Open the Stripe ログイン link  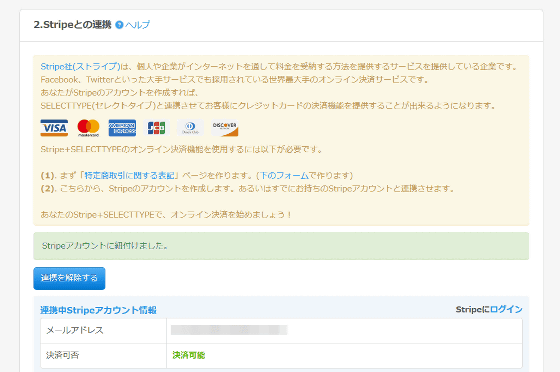tap(506, 310)
